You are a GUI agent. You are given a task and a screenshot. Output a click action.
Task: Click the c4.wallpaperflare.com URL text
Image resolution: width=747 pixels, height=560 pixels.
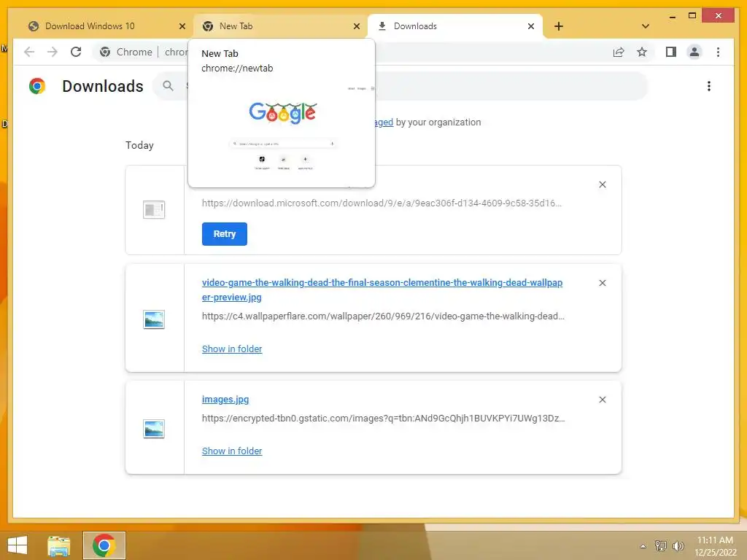[x=383, y=316]
